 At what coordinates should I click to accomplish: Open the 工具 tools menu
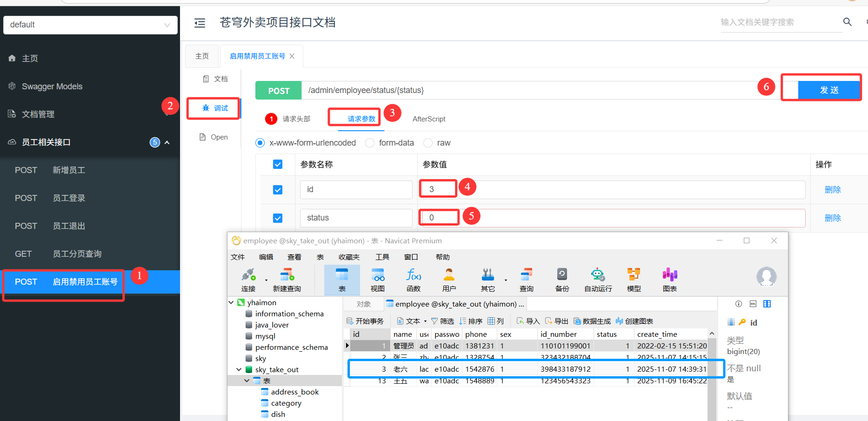(382, 257)
